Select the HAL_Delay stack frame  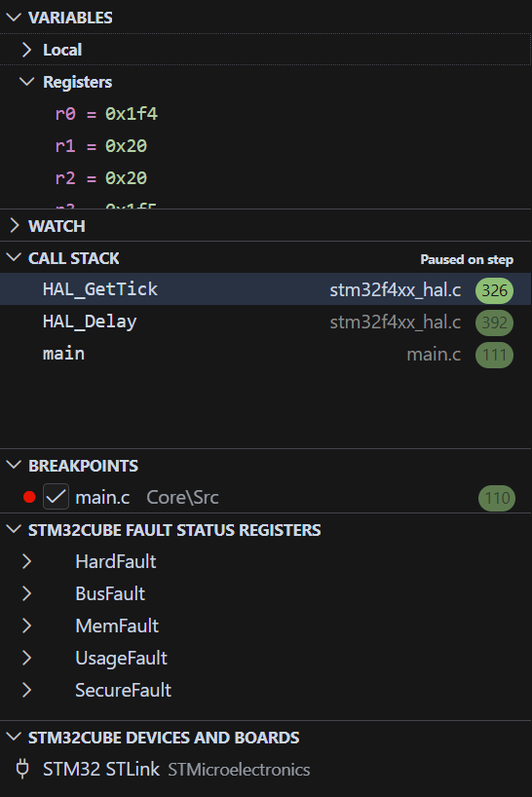tap(266, 322)
